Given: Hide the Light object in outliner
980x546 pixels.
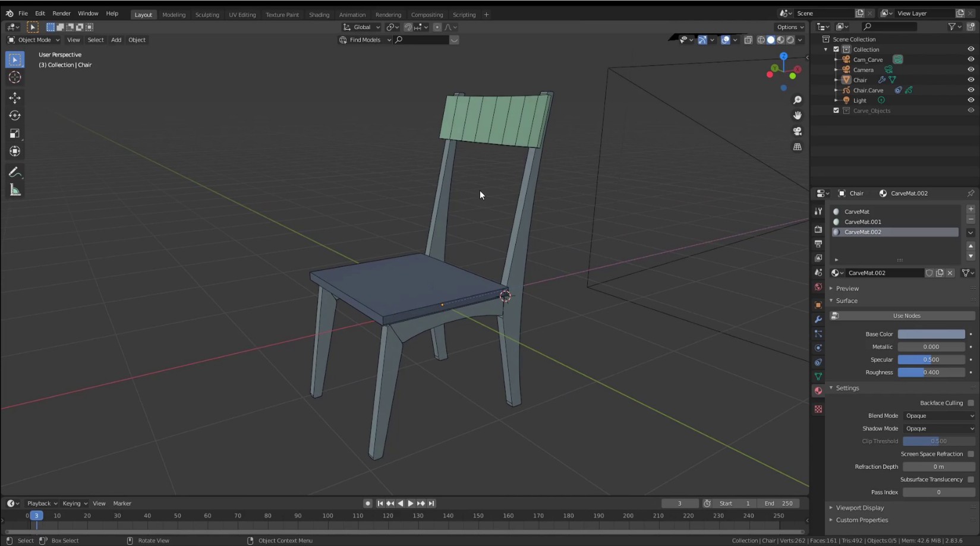Looking at the screenshot, I should coord(970,100).
